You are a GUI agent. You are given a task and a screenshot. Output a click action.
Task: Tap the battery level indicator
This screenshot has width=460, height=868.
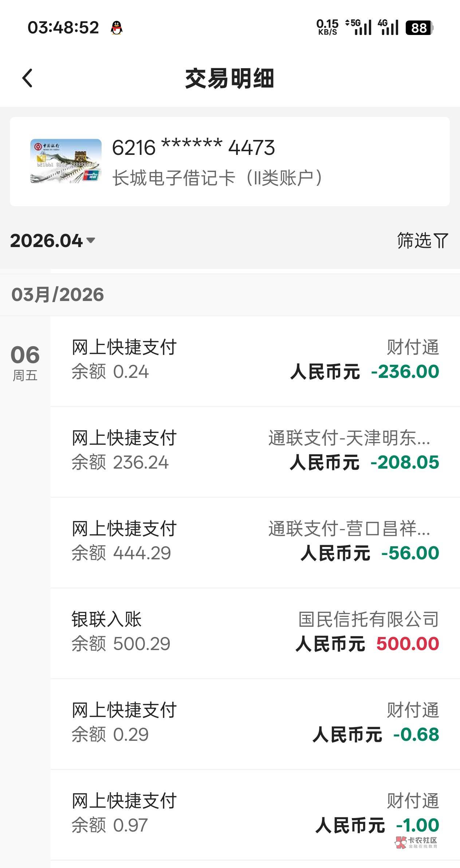click(x=419, y=28)
